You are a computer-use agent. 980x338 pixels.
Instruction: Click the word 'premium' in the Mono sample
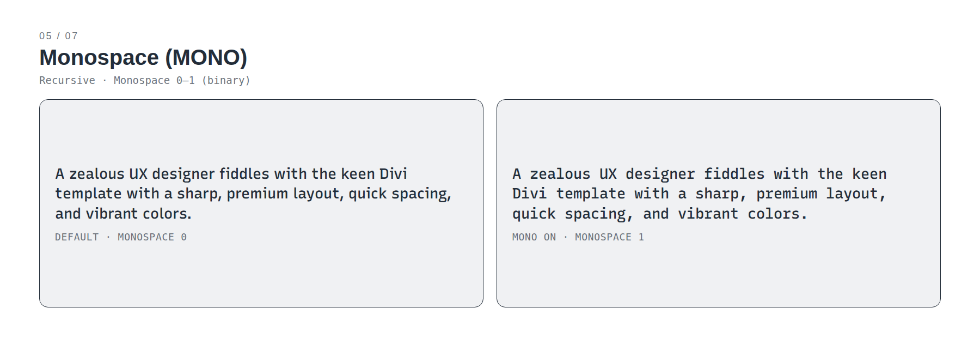point(787,194)
